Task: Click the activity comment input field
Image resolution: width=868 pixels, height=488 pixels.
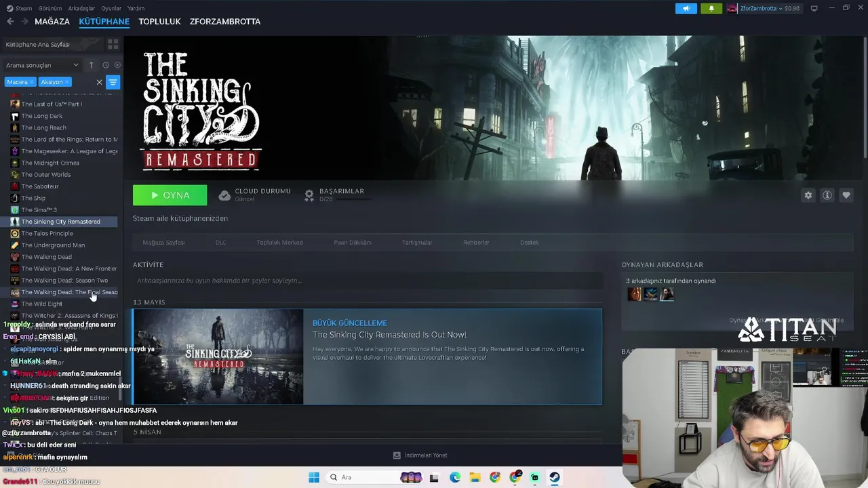Action: [368, 281]
